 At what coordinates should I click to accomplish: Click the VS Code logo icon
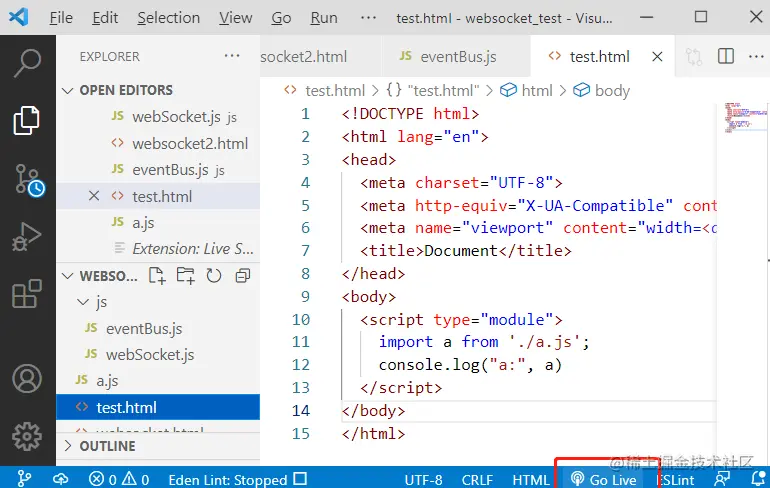click(19, 18)
